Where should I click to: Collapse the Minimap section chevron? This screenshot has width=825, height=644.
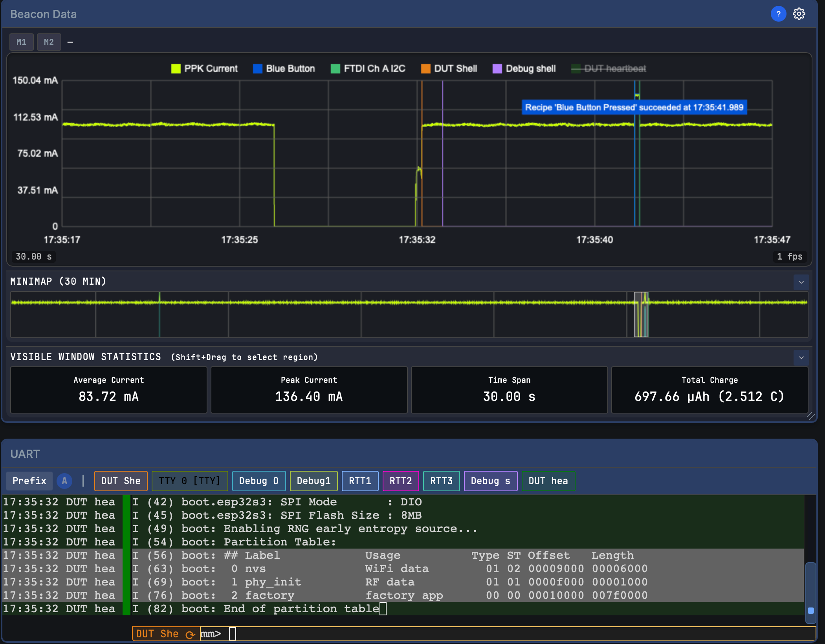tap(801, 282)
